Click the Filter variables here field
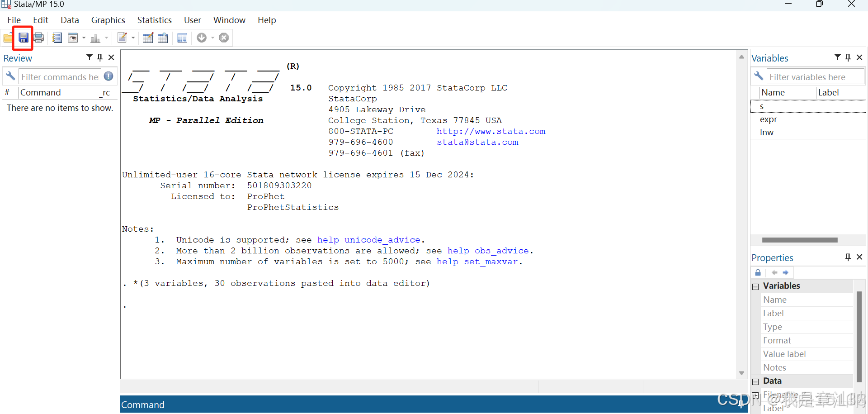This screenshot has width=868, height=414. (x=816, y=76)
